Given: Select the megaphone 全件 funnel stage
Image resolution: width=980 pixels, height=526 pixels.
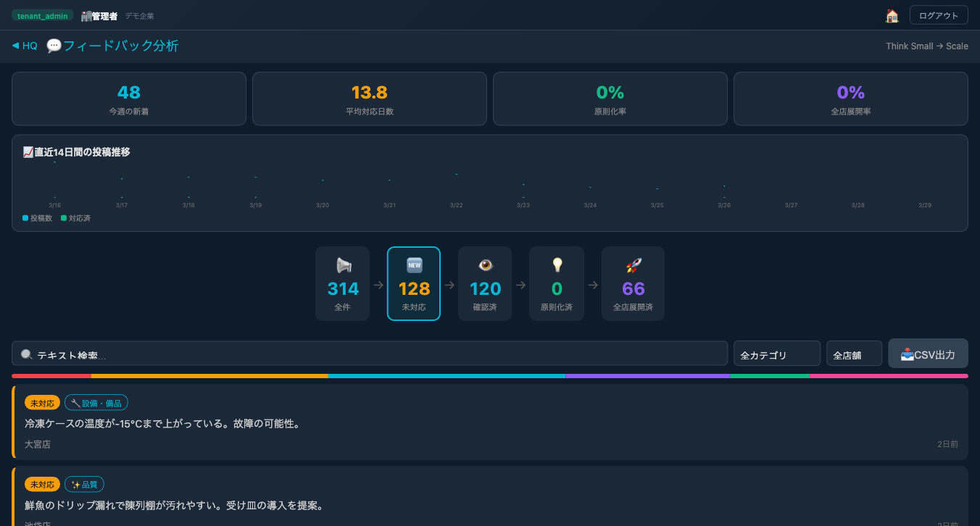Looking at the screenshot, I should click(342, 283).
